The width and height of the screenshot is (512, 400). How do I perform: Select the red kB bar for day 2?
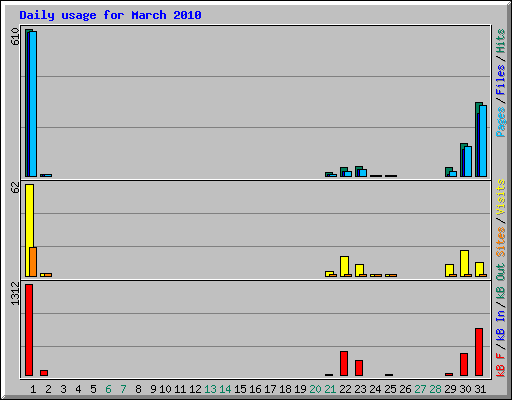pyautogui.click(x=44, y=373)
